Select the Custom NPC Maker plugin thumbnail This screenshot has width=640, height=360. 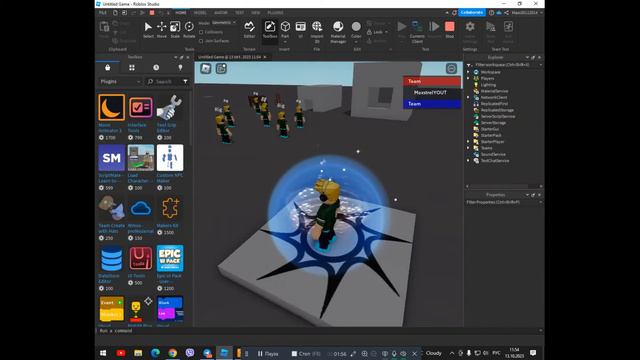tap(170, 158)
